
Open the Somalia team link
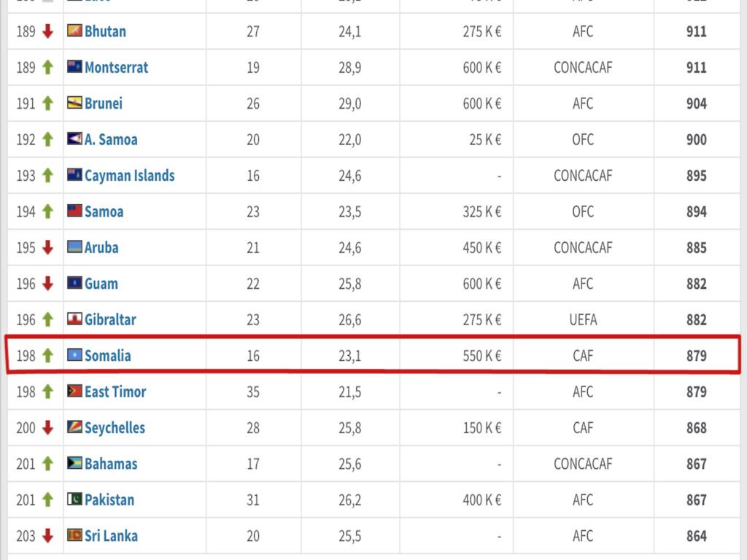coord(107,356)
